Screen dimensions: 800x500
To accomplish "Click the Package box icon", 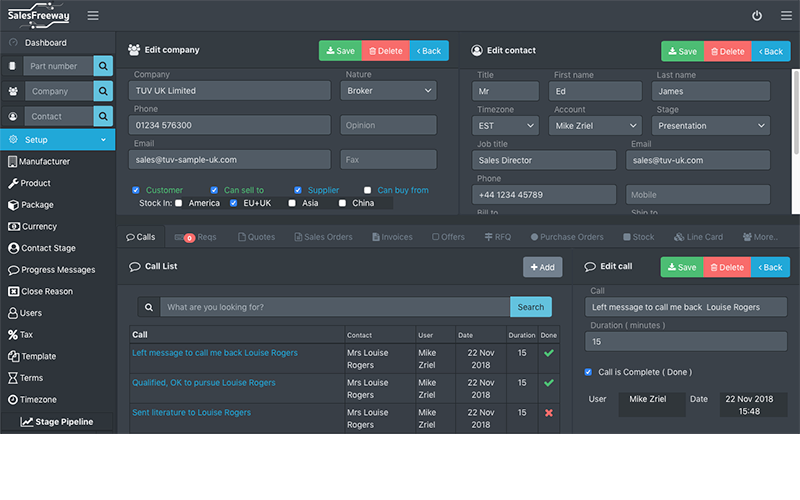I will coord(13,205).
